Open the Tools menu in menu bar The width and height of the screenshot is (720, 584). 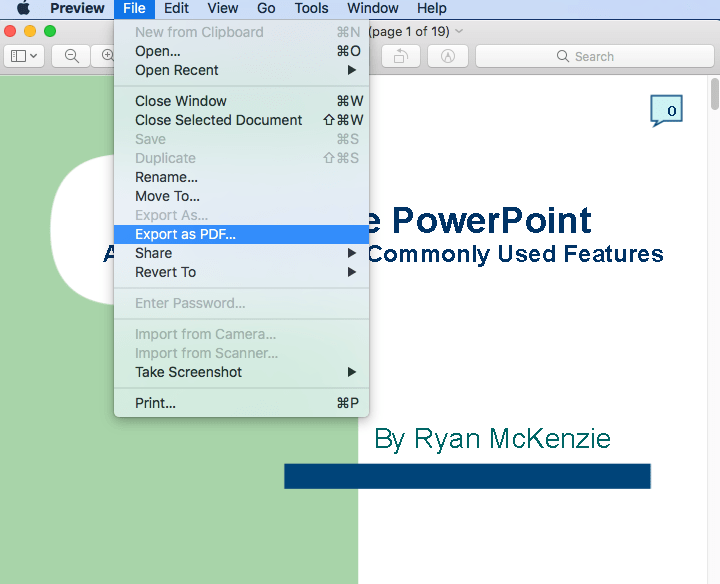coord(311,8)
